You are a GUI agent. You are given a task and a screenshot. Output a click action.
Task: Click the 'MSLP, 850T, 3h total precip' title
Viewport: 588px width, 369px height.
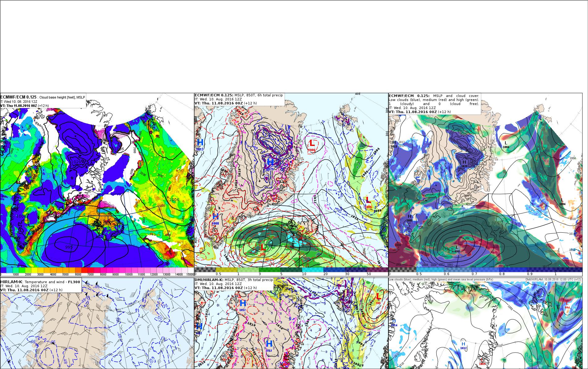pyautogui.click(x=249, y=280)
